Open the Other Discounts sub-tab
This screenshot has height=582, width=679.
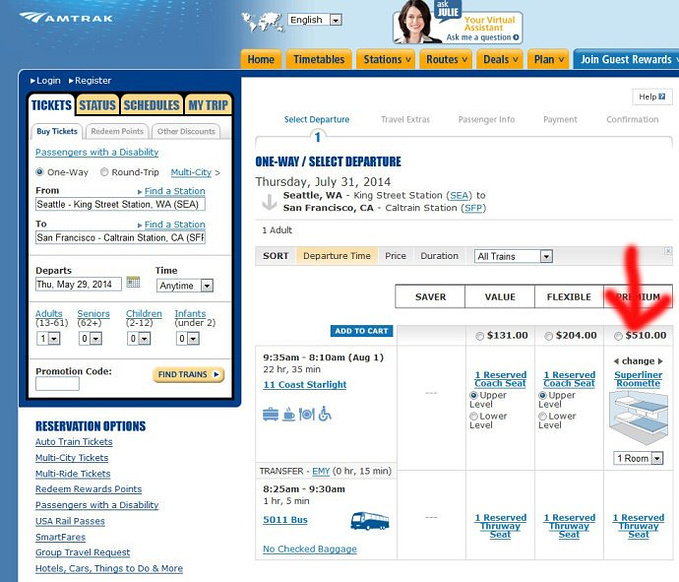click(x=186, y=131)
